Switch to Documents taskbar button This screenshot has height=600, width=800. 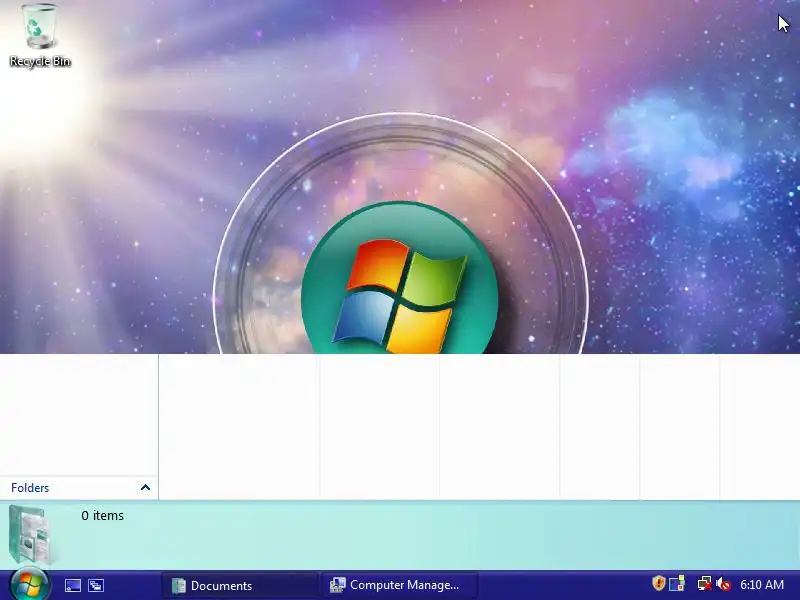(x=240, y=585)
